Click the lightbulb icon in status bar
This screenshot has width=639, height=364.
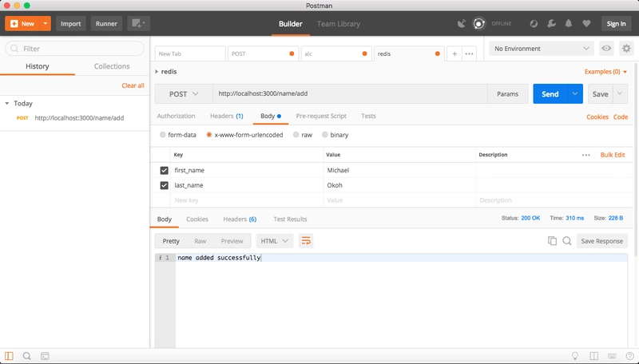click(575, 356)
